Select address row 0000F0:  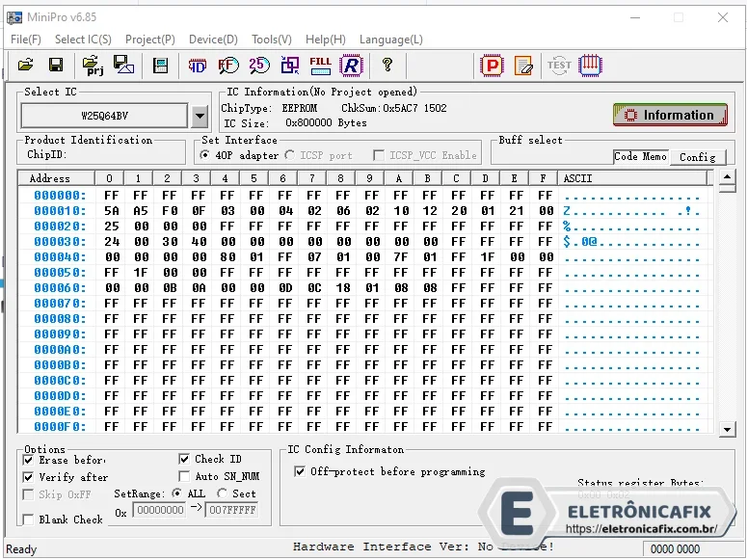tap(60, 427)
